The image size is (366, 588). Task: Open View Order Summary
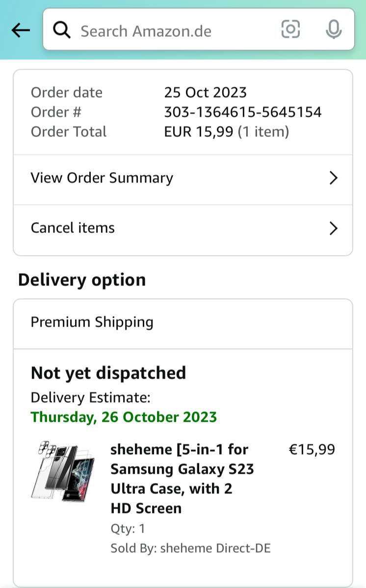coord(102,178)
